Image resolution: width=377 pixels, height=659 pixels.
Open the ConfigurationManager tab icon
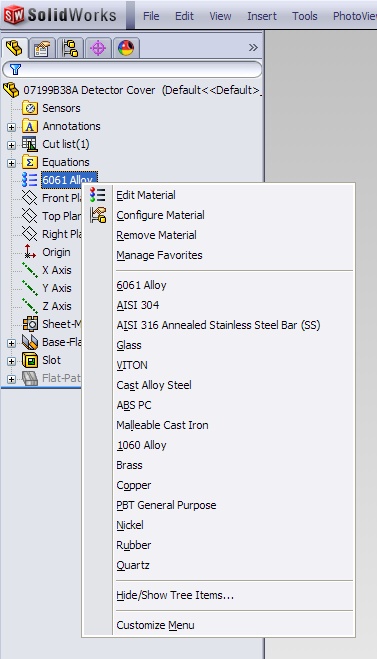[70, 48]
